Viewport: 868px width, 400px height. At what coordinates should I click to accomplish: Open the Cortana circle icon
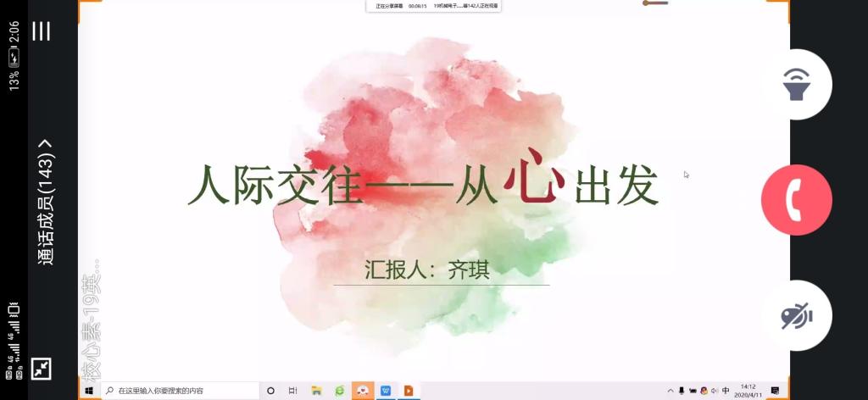pos(270,391)
